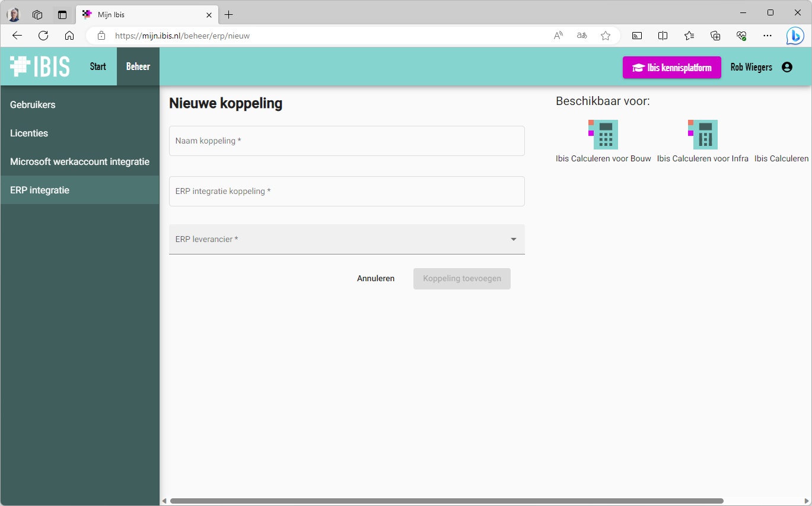This screenshot has height=506, width=812.
Task: Select the Mijn Ibis browser tab
Action: tap(148, 15)
